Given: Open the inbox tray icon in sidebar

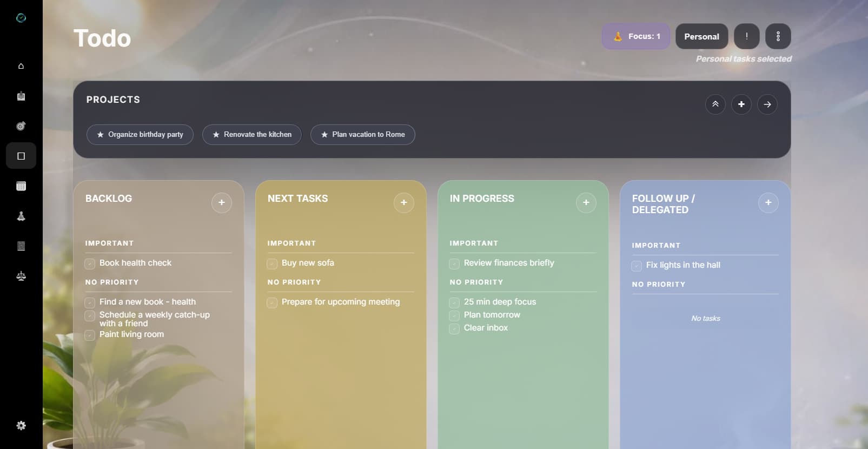Looking at the screenshot, I should [x=21, y=96].
